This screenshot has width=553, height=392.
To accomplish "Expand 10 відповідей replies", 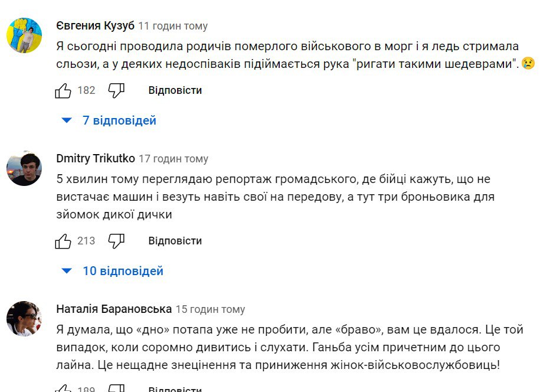I will pos(113,271).
